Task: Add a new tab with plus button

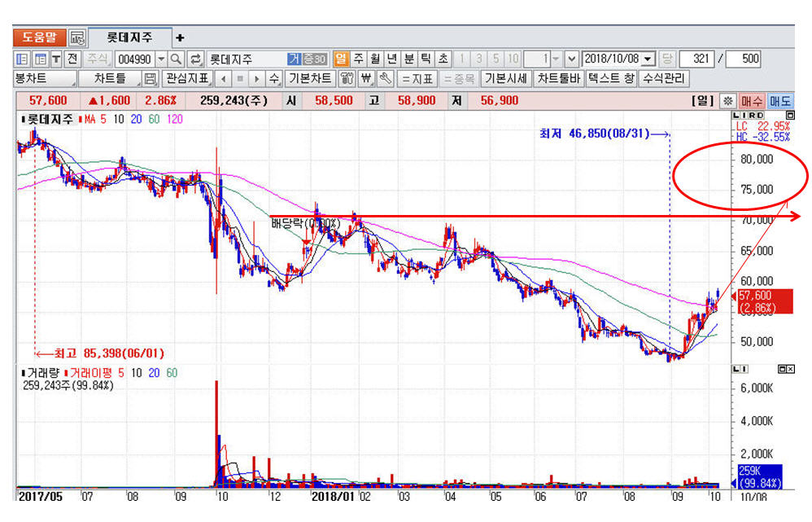Action: coord(180,37)
